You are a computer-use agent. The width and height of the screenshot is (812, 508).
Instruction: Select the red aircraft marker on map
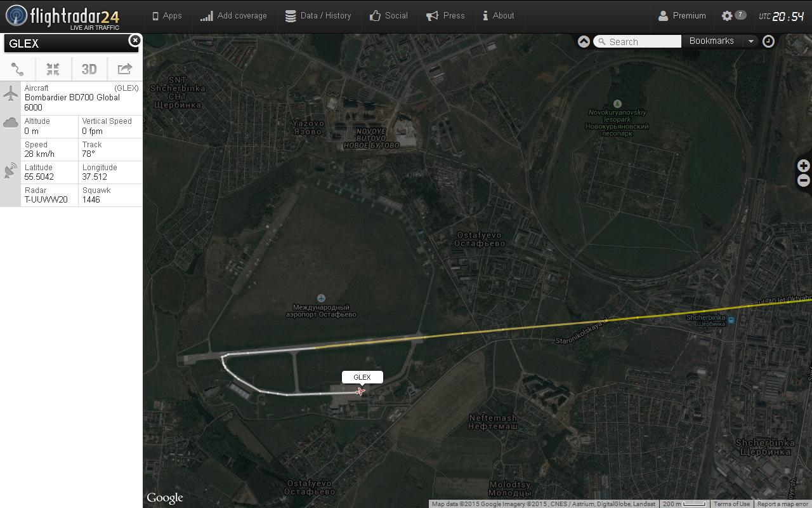click(x=360, y=391)
